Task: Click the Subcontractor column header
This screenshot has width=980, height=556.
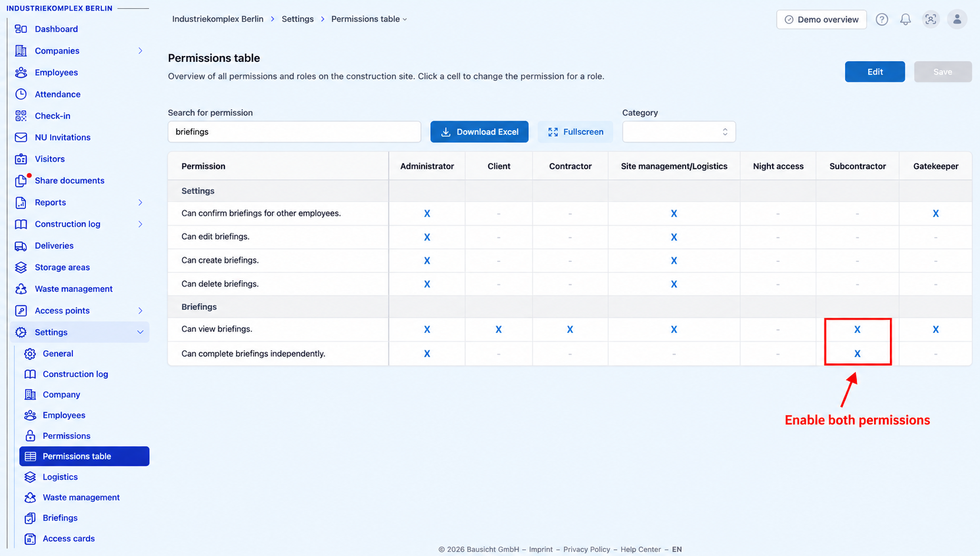Action: pyautogui.click(x=858, y=167)
